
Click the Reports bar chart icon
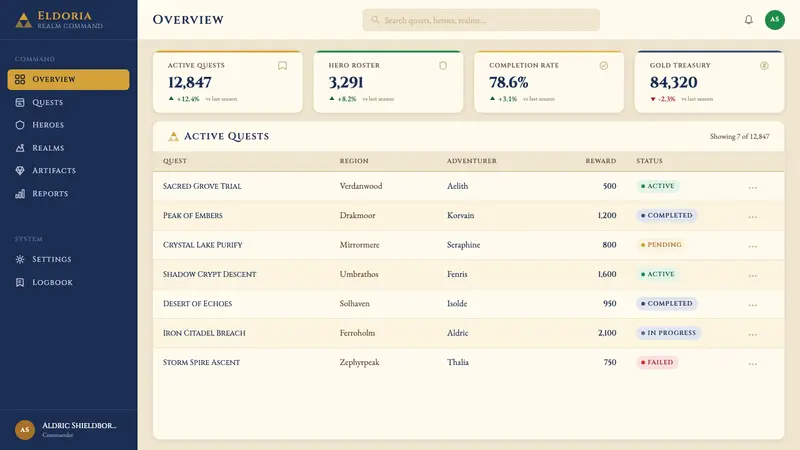pos(20,193)
